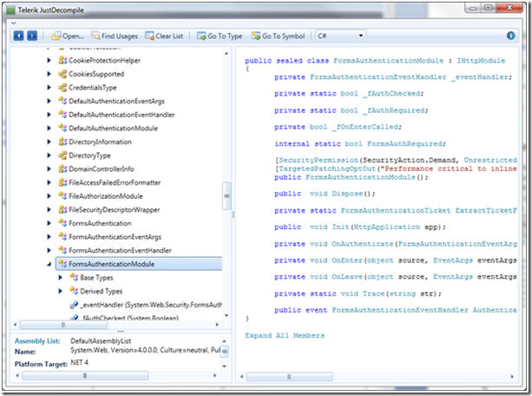Click the Forward navigation arrow button

(32, 36)
